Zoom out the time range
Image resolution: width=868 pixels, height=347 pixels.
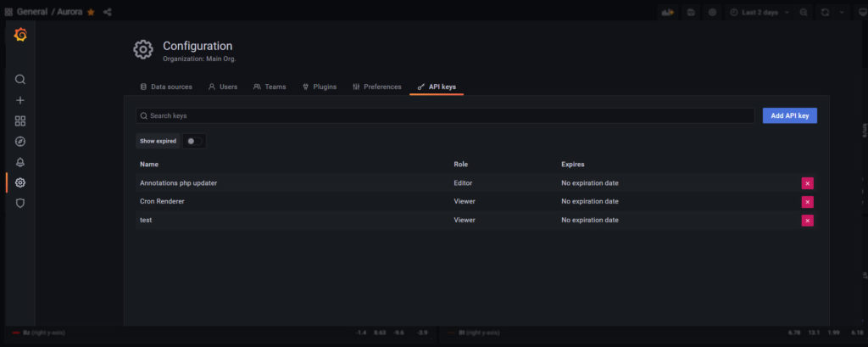[x=804, y=12]
